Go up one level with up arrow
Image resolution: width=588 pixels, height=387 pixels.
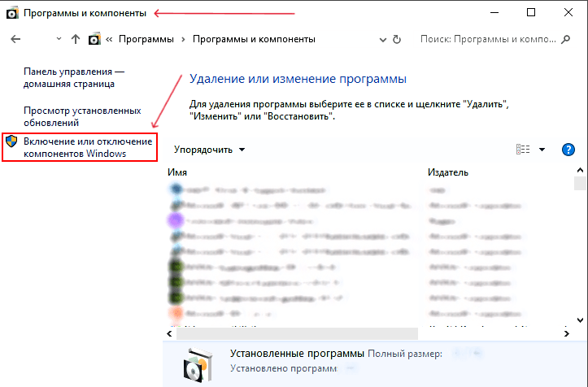coord(76,39)
